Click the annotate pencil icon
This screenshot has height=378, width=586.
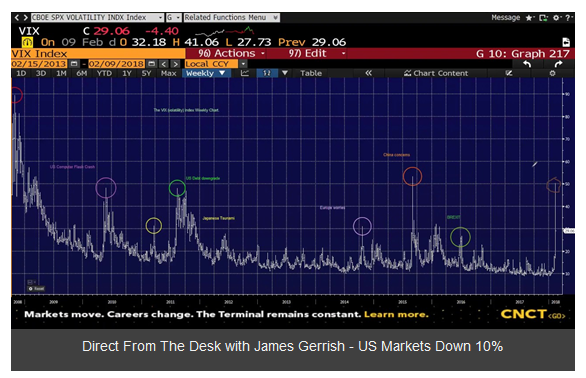click(509, 73)
